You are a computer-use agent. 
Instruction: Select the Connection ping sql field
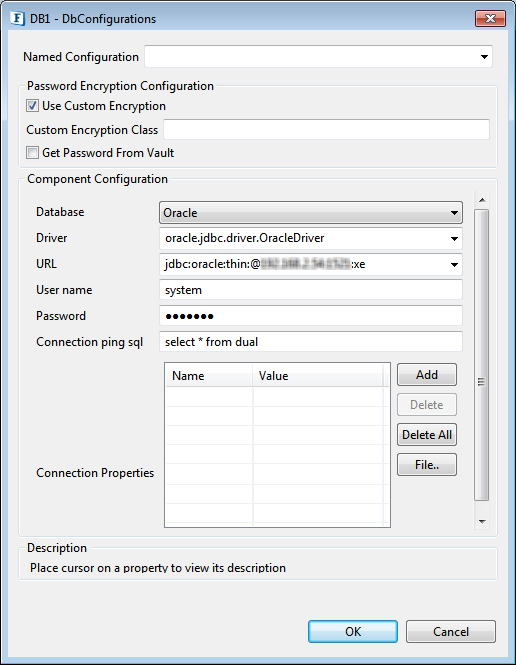311,342
